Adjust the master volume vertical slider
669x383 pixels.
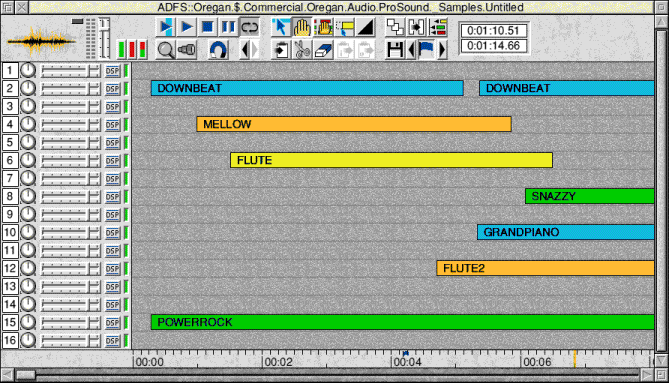105,38
